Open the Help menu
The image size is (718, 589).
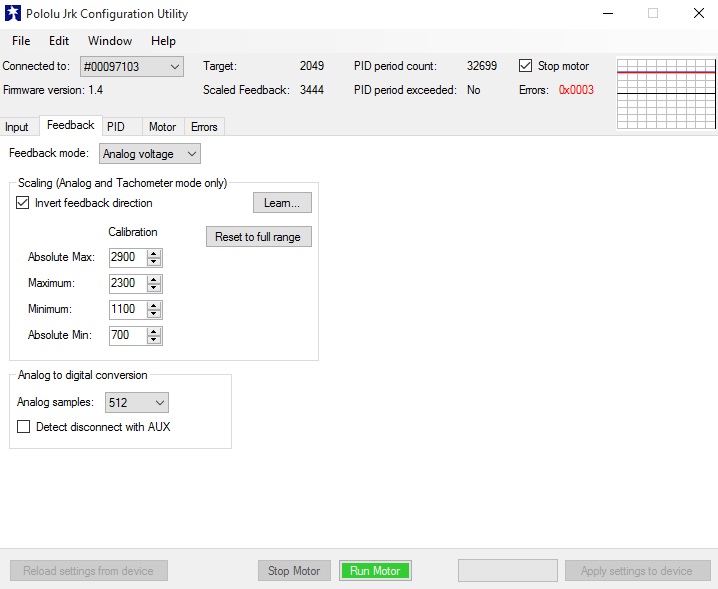(x=163, y=41)
